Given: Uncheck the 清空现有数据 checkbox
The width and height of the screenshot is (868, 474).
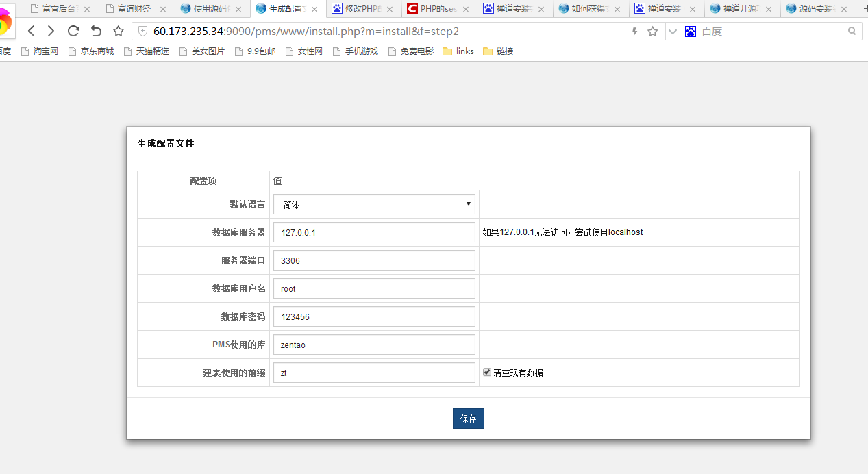Looking at the screenshot, I should point(487,372).
